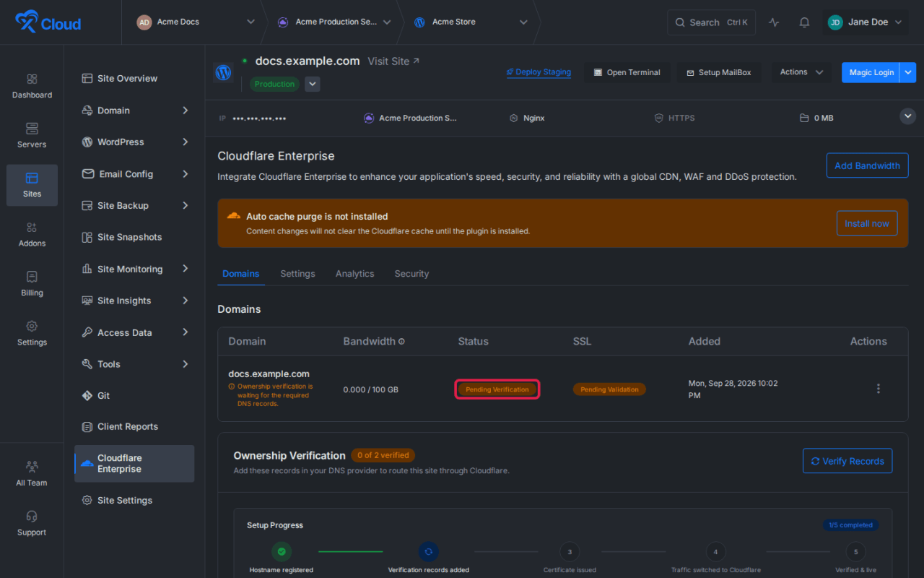Screen dimensions: 924x578
Task: Open Client Reports
Action: (x=134, y=426)
